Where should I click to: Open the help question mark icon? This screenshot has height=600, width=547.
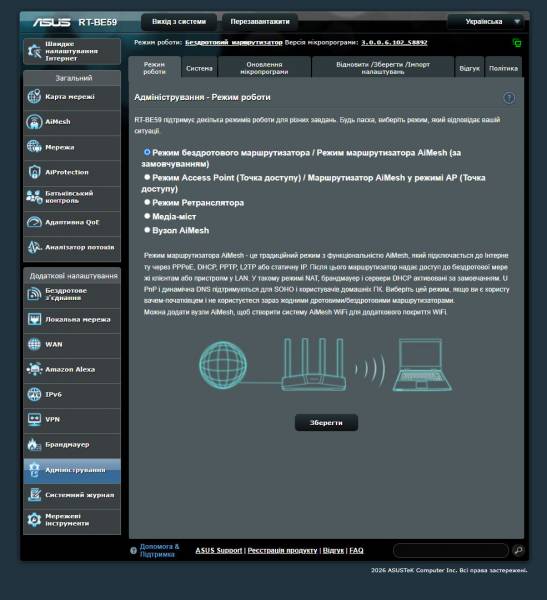coord(509,98)
